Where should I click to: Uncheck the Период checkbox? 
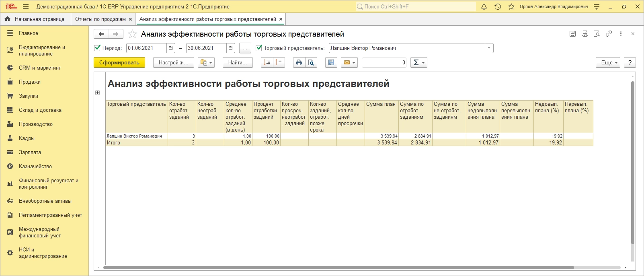(97, 48)
